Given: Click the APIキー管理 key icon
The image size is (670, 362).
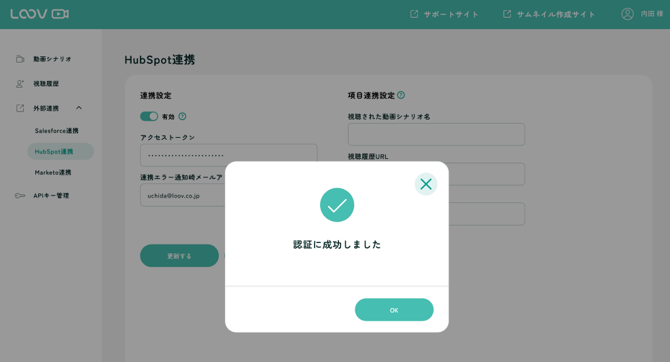Looking at the screenshot, I should (x=20, y=196).
